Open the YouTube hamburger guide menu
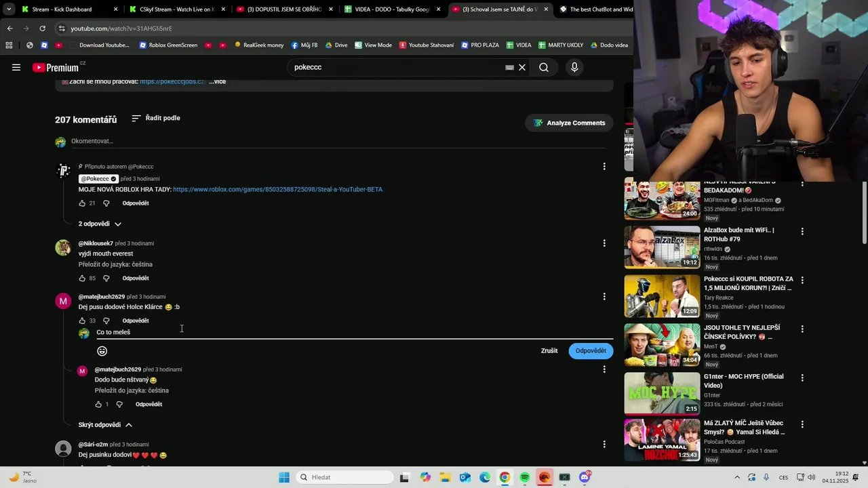This screenshot has width=868, height=488. point(16,67)
